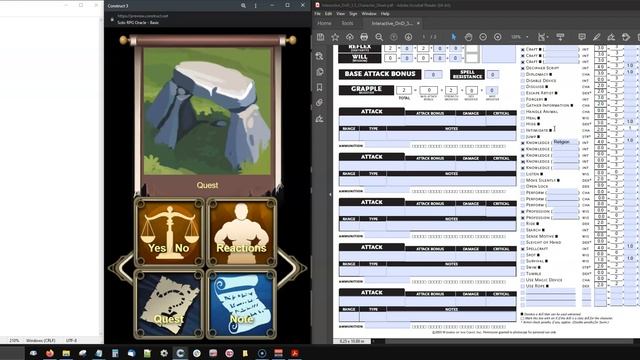Screen dimensions: 640x360
Task: Open the attachments paperclip panel in Acrobat
Action: pos(320,103)
